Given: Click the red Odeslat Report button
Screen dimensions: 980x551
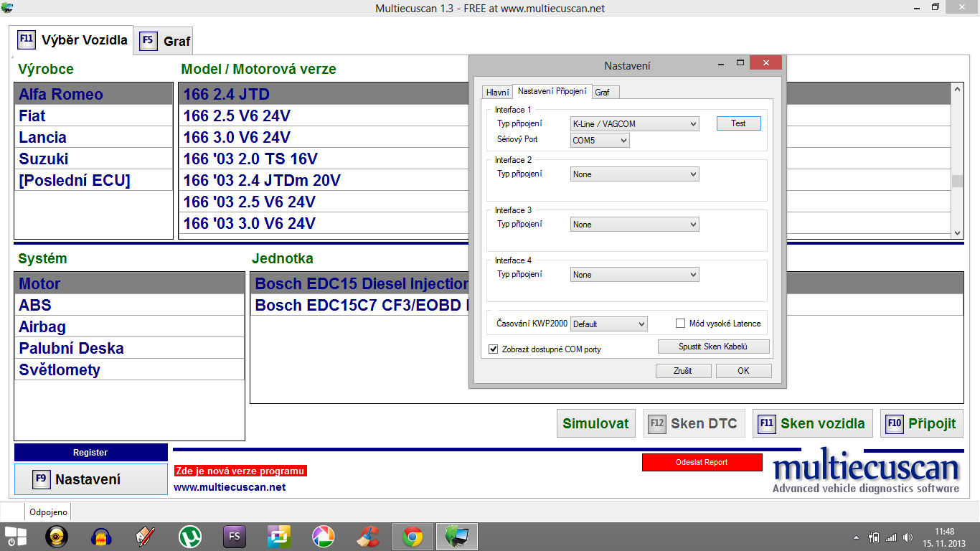Looking at the screenshot, I should (x=702, y=463).
